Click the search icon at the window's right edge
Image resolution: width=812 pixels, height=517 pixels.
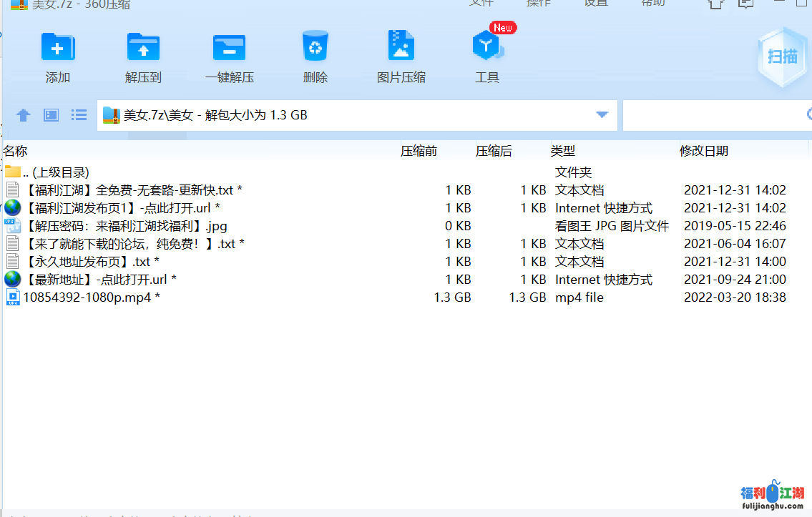pyautogui.click(x=808, y=114)
